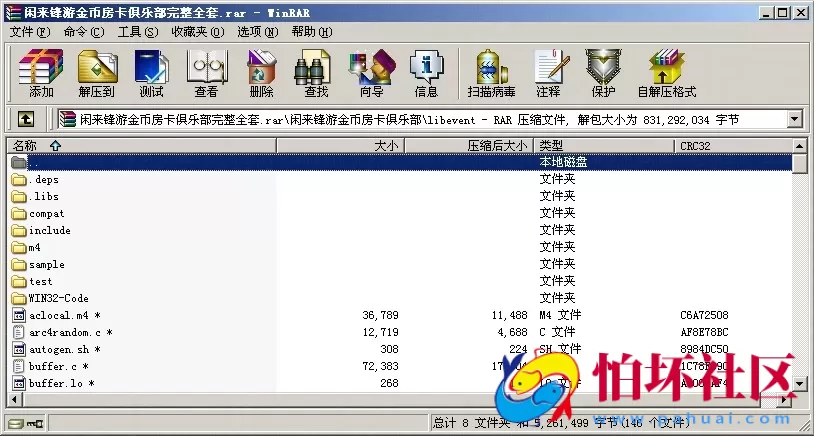Click the drive icon in status bar
The height and width of the screenshot is (436, 814).
[x=16, y=424]
